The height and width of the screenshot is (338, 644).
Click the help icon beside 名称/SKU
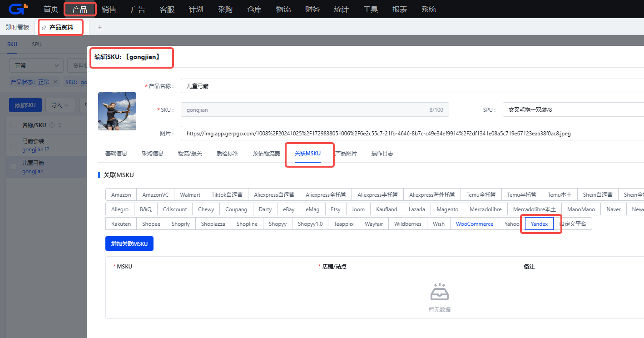[51, 125]
